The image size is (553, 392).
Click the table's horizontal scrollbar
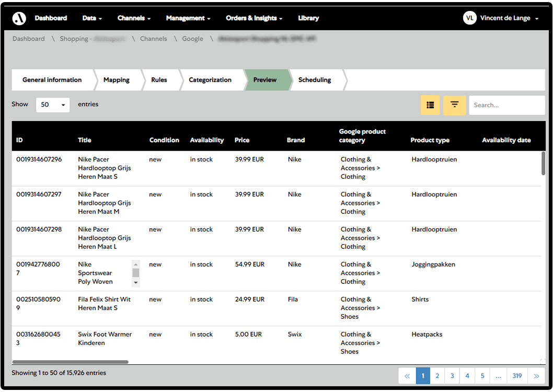70,362
